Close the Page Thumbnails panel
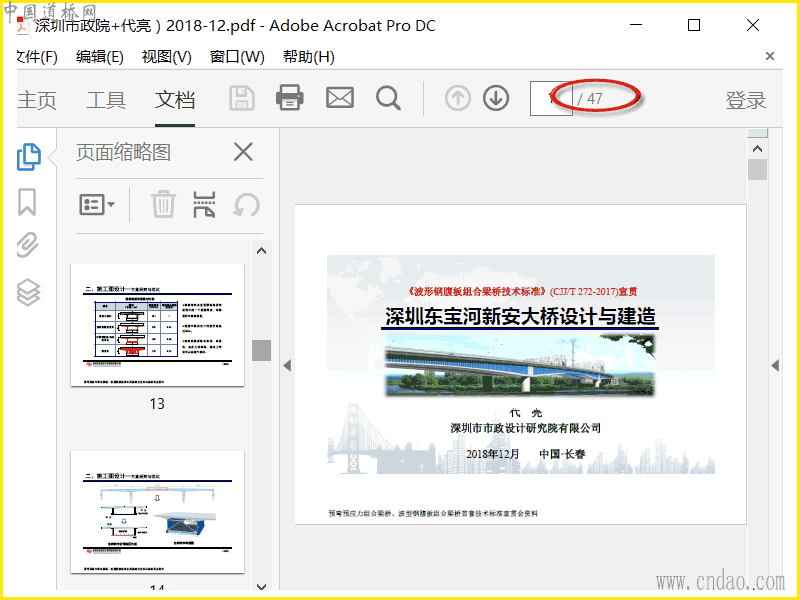The height and width of the screenshot is (600, 800). (243, 152)
